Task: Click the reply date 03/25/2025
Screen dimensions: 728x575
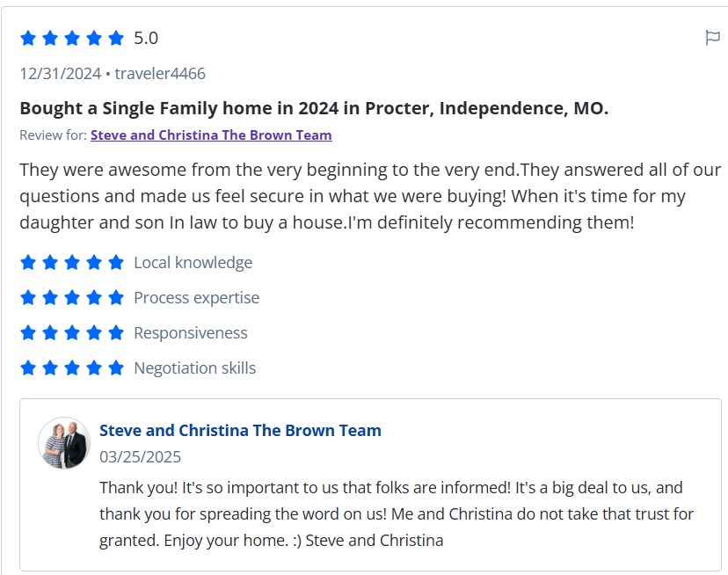Action: 141,457
